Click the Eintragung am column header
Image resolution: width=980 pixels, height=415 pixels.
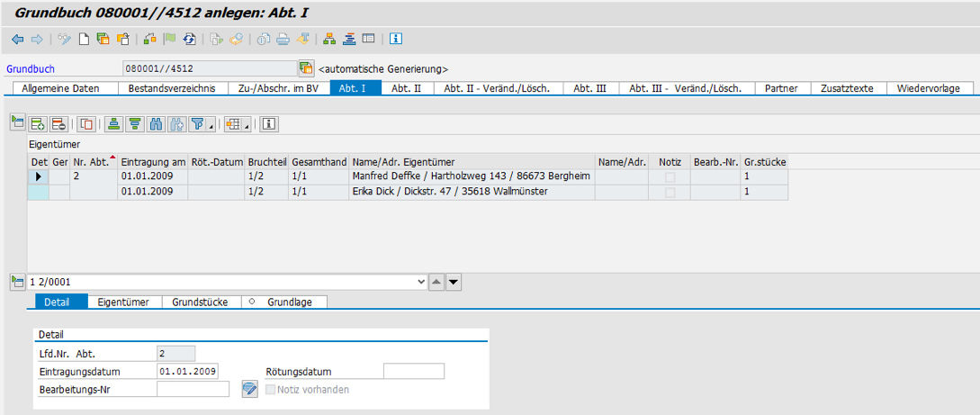(x=152, y=161)
